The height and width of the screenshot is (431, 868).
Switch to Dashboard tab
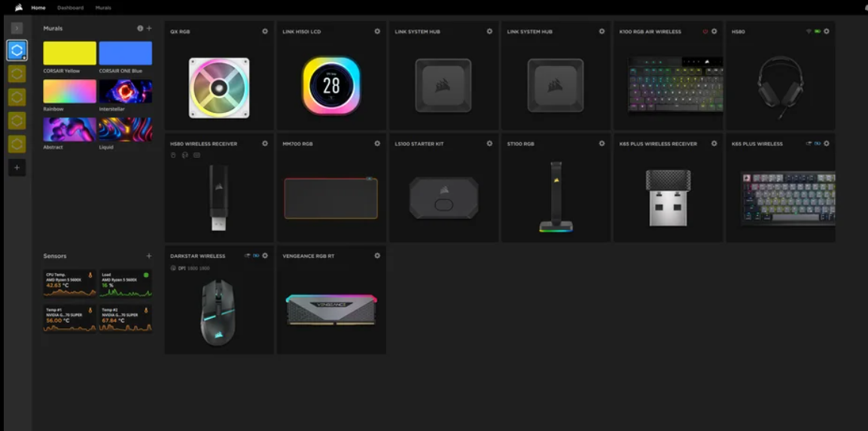pyautogui.click(x=70, y=8)
